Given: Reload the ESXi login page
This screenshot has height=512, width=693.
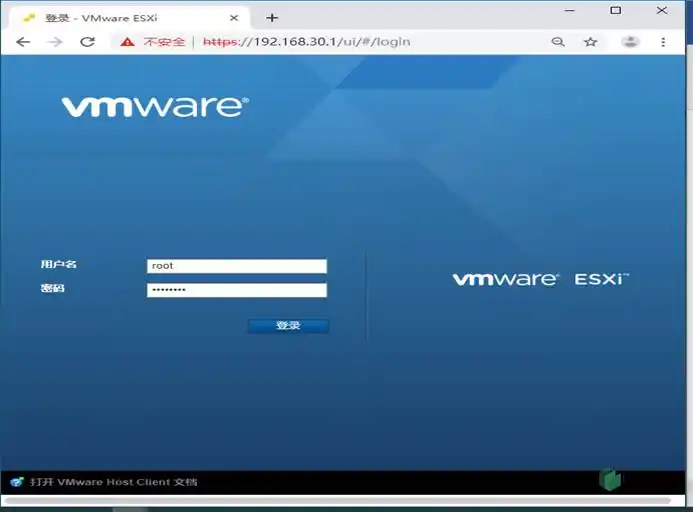Looking at the screenshot, I should (88, 42).
